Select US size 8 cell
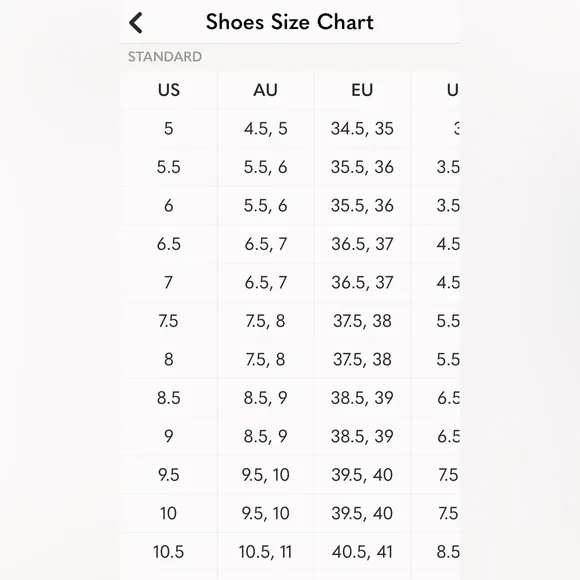The image size is (580, 580). coord(169,360)
